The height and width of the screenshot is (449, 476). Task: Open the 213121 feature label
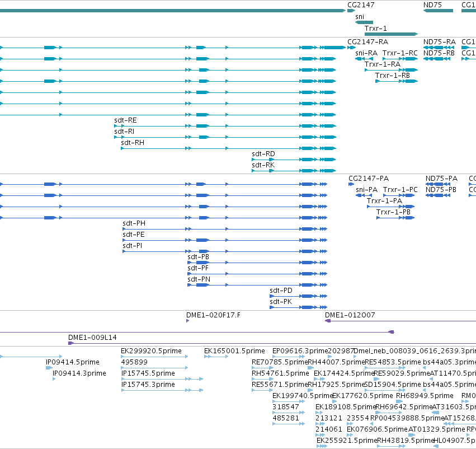329,418
